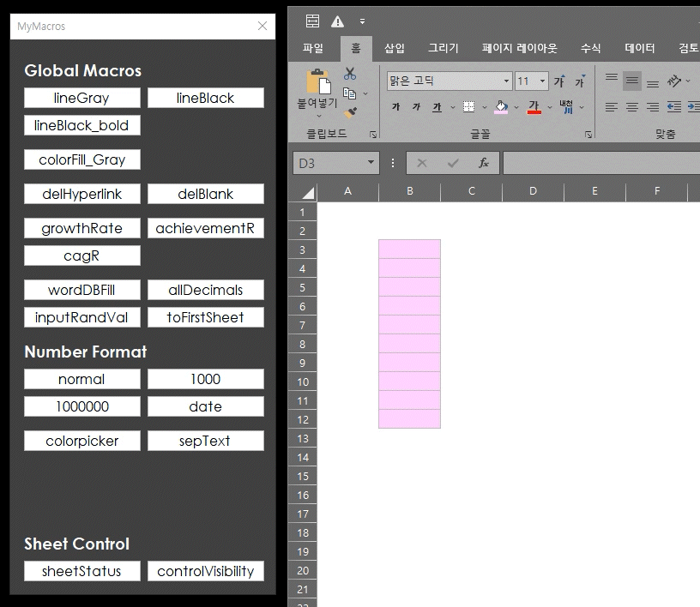Screen dimensions: 700x607
Task: Switch to the 홈 ribbon tab
Action: [x=356, y=48]
